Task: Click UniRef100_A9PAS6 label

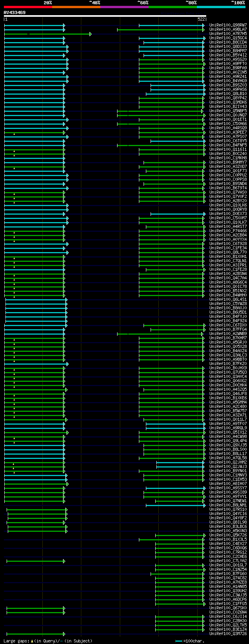Action: [x=228, y=89]
